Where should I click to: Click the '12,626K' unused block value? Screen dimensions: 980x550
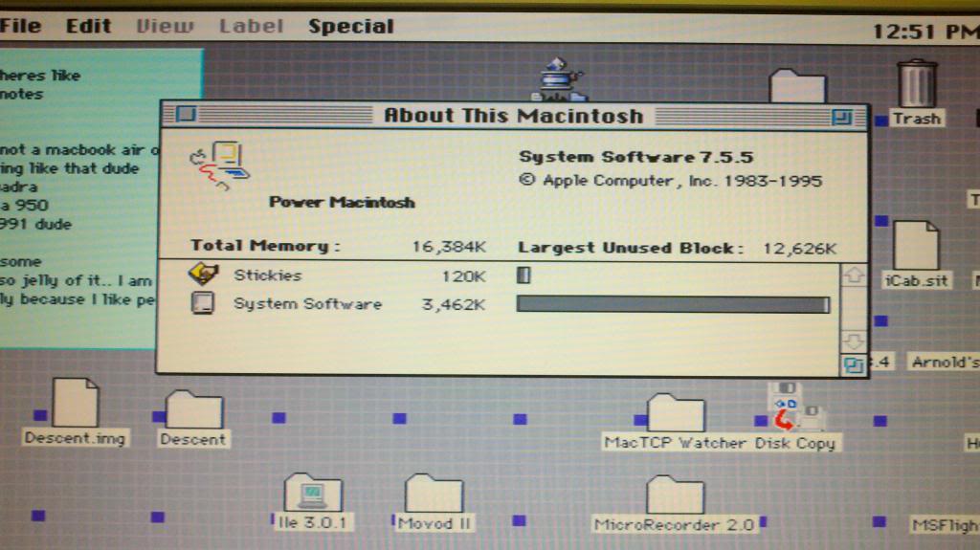pos(799,249)
